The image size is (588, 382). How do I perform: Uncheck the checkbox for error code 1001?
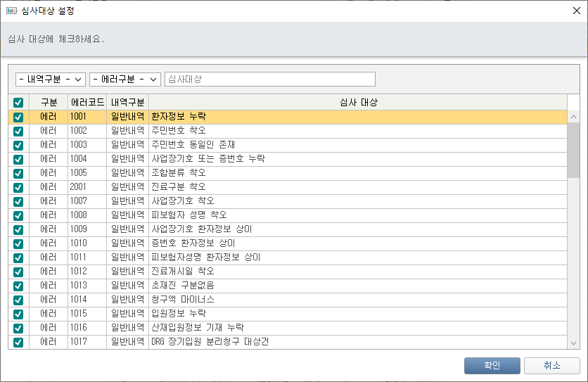coord(18,117)
